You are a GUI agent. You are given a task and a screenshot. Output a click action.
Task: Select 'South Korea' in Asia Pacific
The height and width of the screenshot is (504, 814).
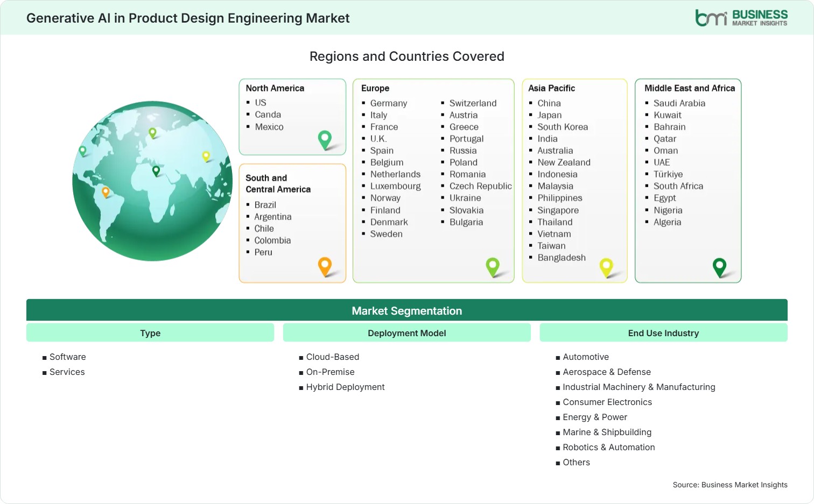(563, 127)
